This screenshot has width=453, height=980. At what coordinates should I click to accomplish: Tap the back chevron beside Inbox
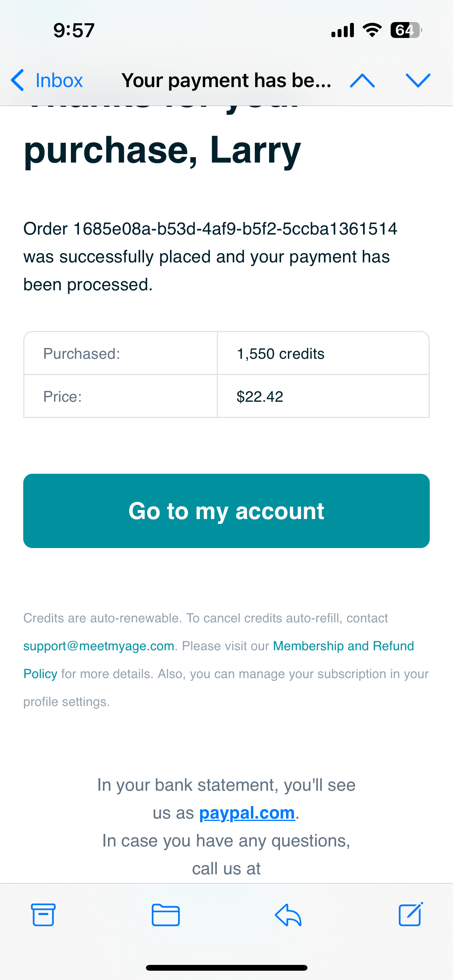18,81
